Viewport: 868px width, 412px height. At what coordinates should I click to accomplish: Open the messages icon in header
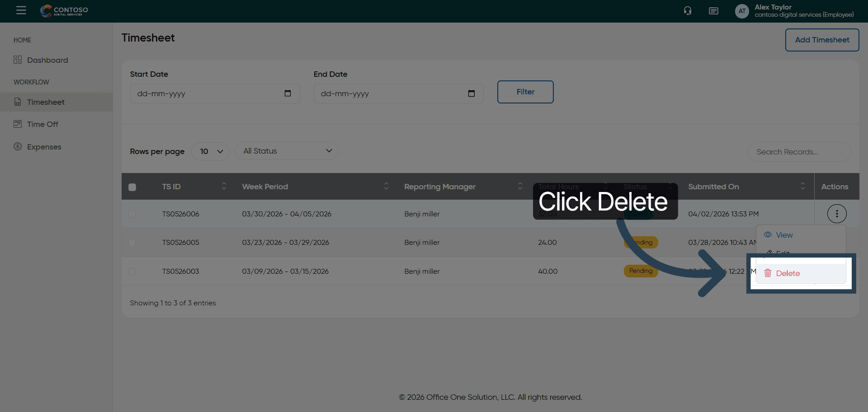point(713,11)
